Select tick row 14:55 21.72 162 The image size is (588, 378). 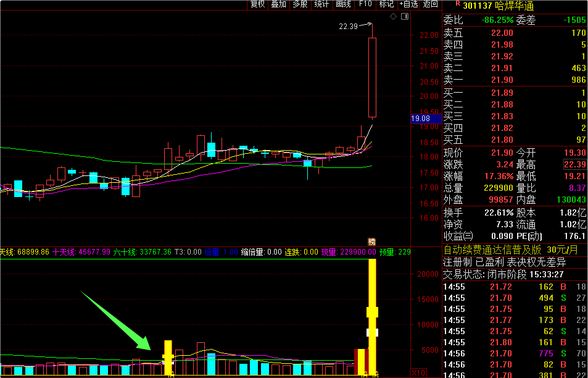[515, 287]
